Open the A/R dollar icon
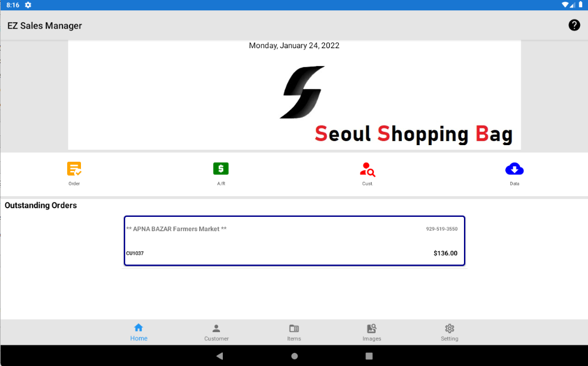 tap(221, 169)
